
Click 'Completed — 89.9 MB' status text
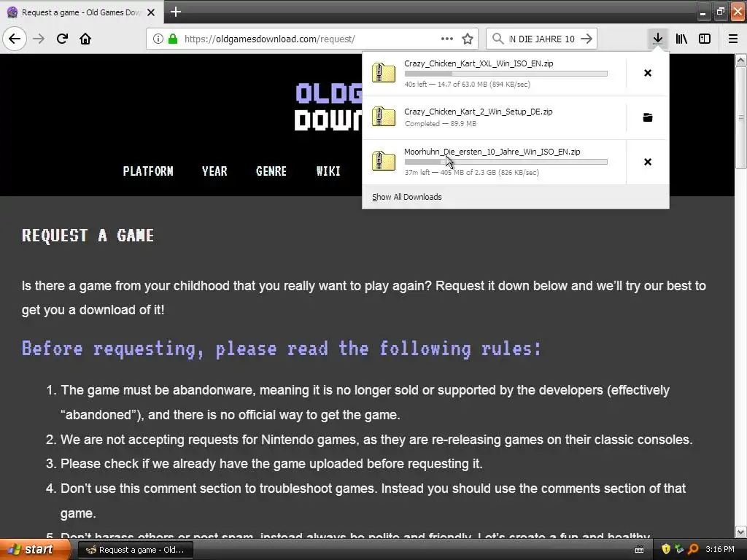pyautogui.click(x=440, y=124)
